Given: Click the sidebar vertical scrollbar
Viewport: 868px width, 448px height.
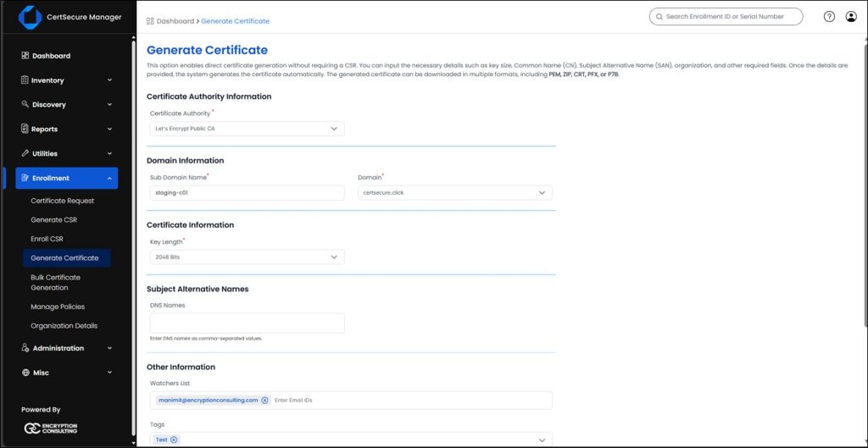Looking at the screenshot, I should tap(133, 238).
